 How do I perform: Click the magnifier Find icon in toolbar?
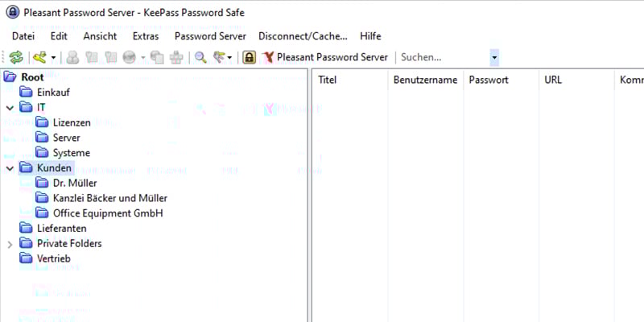point(200,57)
